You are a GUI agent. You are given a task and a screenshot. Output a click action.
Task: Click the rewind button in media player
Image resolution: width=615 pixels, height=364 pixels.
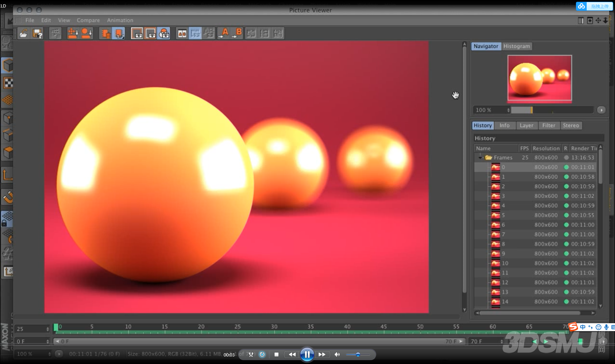(x=292, y=355)
